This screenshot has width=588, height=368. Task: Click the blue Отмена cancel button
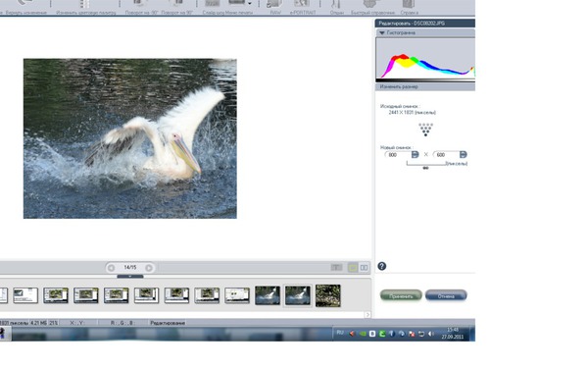446,295
